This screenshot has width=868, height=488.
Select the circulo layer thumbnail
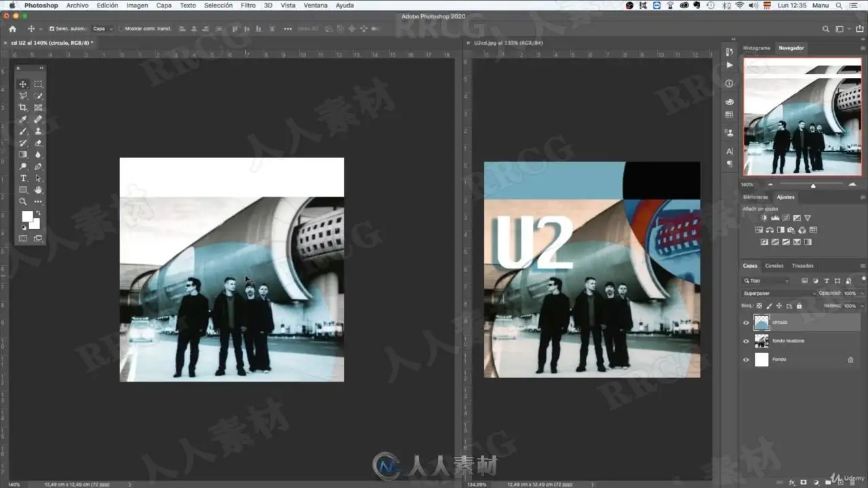point(762,323)
